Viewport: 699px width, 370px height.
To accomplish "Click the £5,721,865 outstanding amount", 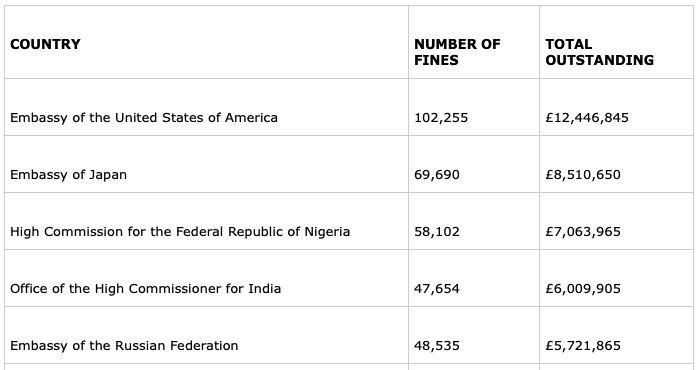I will [x=583, y=346].
